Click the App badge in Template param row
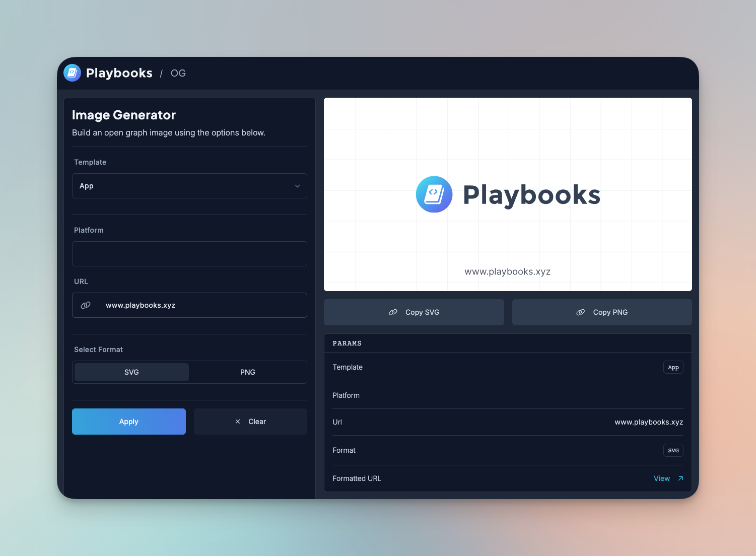Screen dimensions: 756x556 point(673,368)
